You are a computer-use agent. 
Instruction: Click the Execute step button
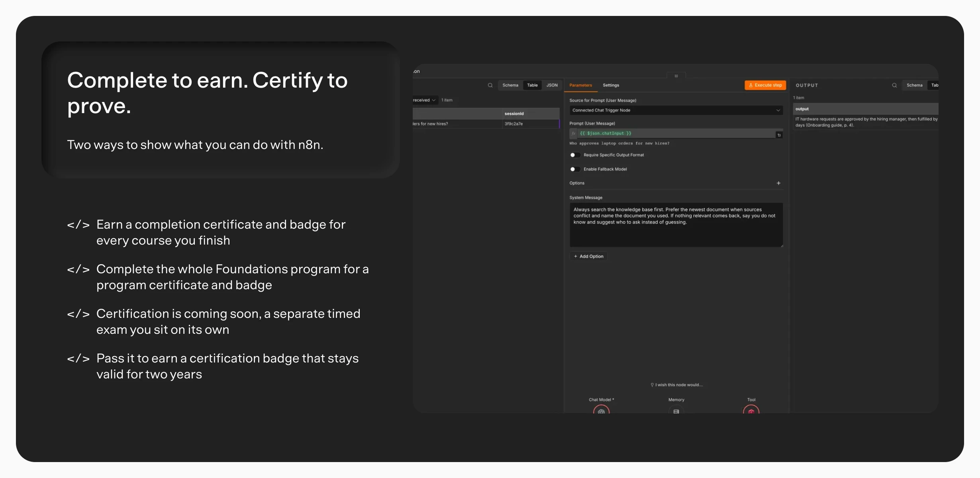(765, 85)
